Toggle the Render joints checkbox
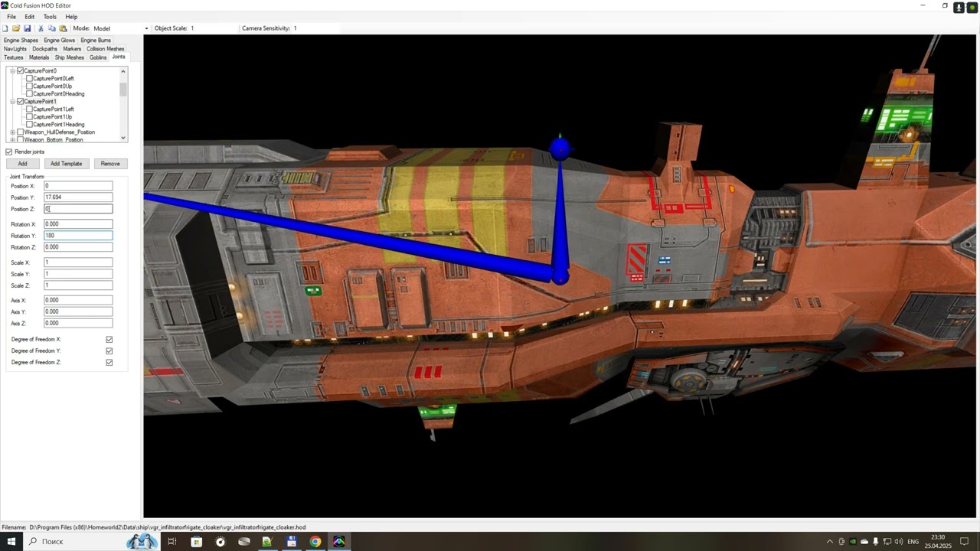The width and height of the screenshot is (980, 551). pyautogui.click(x=9, y=152)
